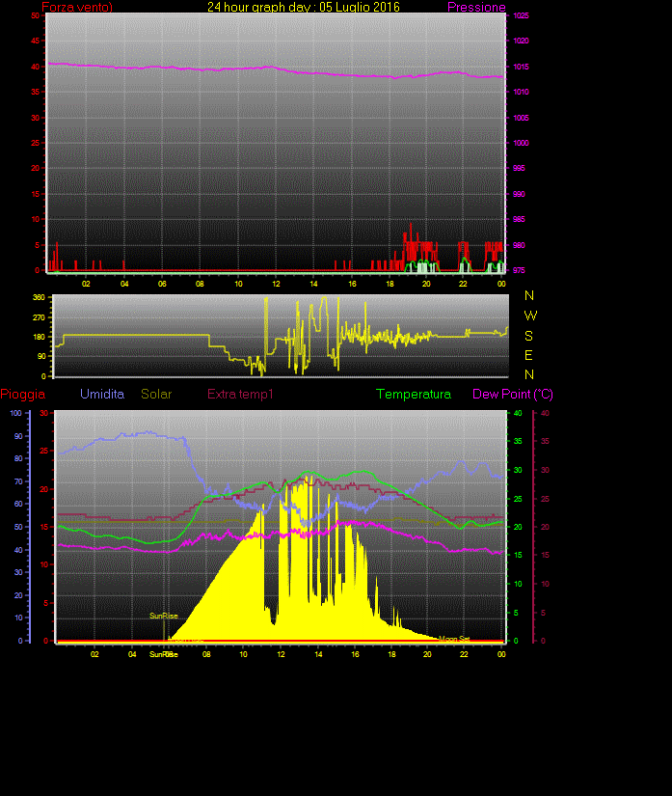Image resolution: width=672 pixels, height=796 pixels.
Task: Select the 'Forza vento)' axis label
Action: [x=77, y=7]
